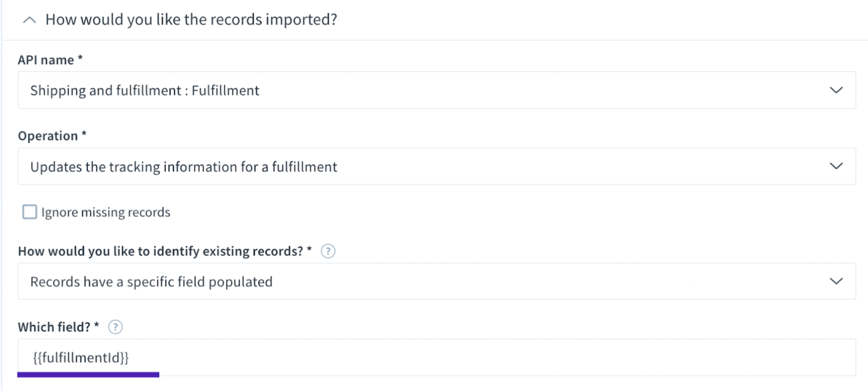Open the Operation dropdown
The width and height of the screenshot is (868, 391).
click(x=437, y=166)
